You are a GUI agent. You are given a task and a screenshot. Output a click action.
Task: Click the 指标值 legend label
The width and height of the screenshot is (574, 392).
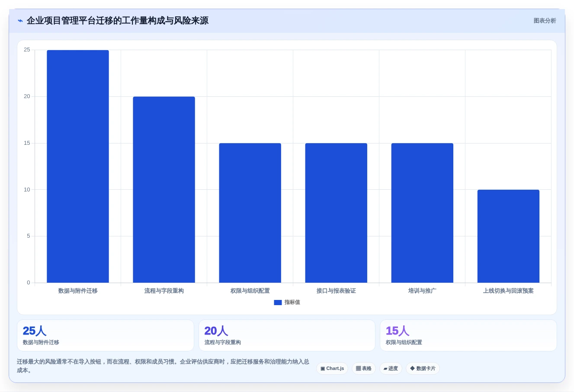point(292,303)
